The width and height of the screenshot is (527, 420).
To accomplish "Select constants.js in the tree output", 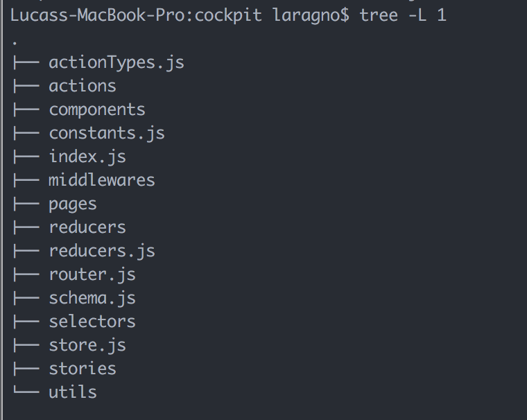I will [107, 134].
